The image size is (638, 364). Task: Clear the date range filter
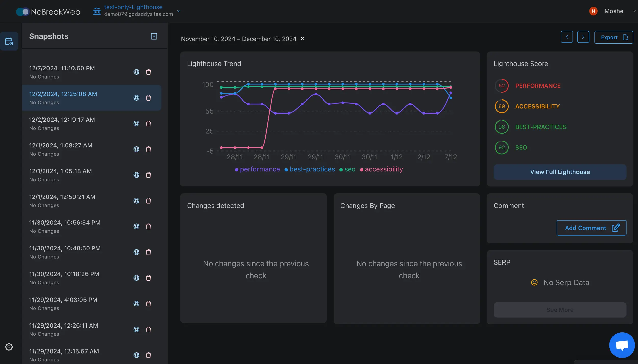pyautogui.click(x=302, y=39)
